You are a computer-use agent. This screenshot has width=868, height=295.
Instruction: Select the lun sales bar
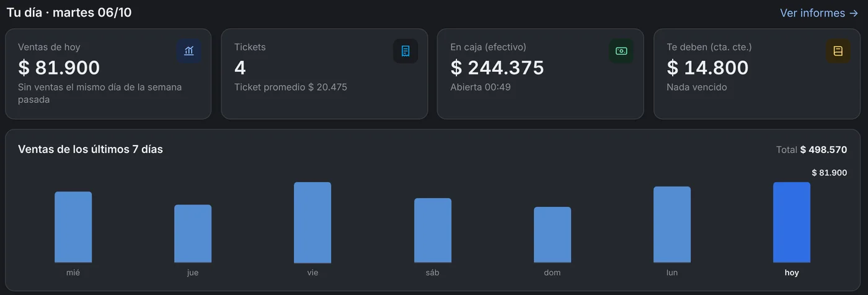[x=672, y=225]
